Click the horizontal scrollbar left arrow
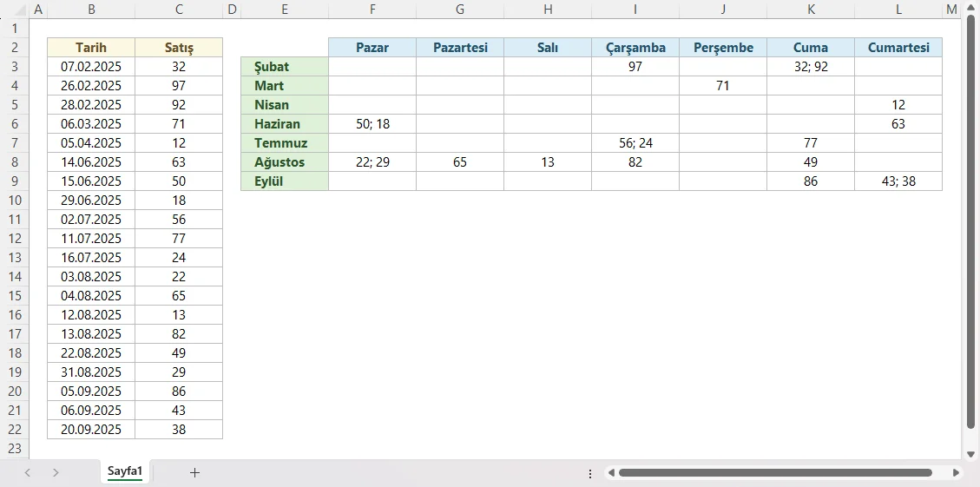 (x=611, y=473)
